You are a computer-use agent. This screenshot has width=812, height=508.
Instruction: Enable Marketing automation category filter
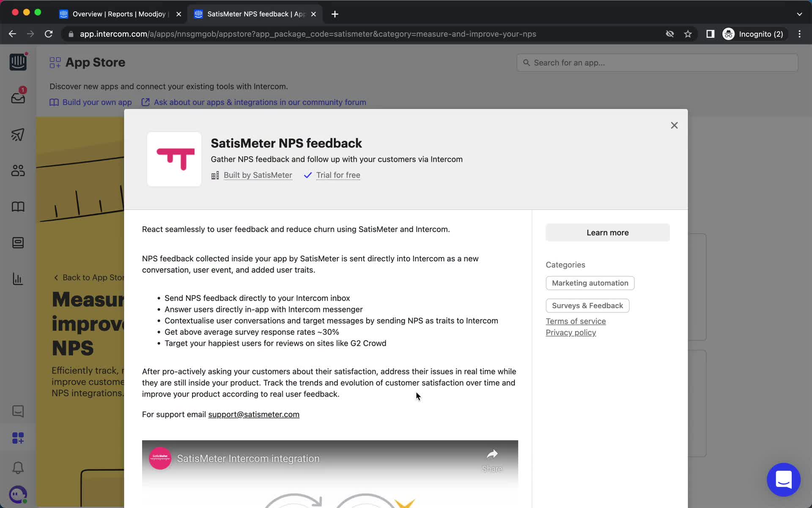pyautogui.click(x=590, y=283)
